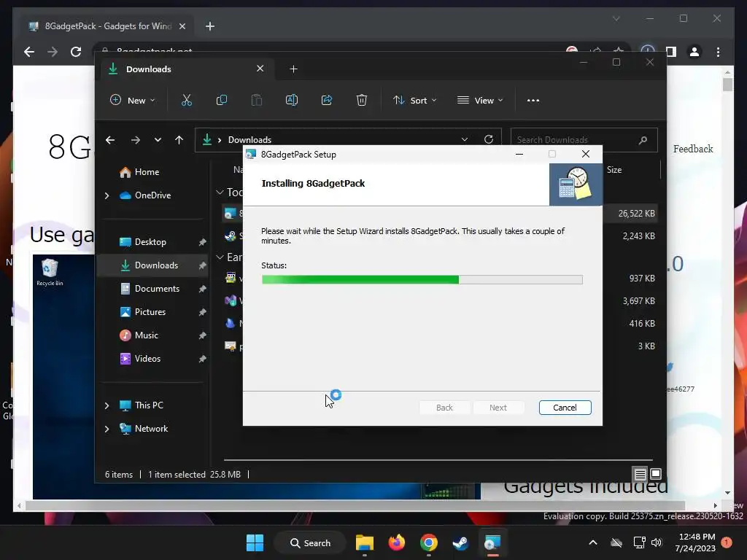Open Chrome three-dot menu
The image size is (747, 560).
click(719, 52)
